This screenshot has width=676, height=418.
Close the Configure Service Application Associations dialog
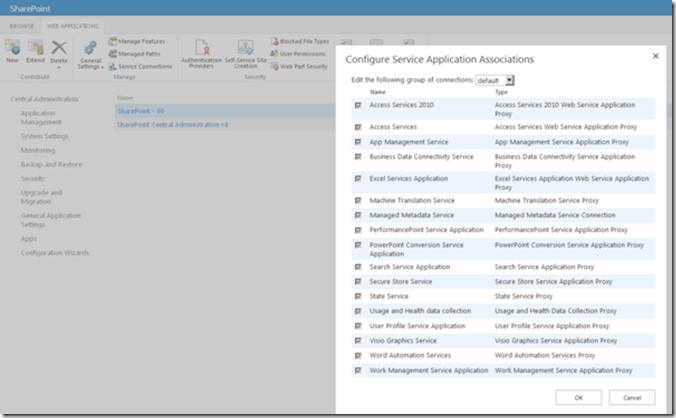point(655,56)
